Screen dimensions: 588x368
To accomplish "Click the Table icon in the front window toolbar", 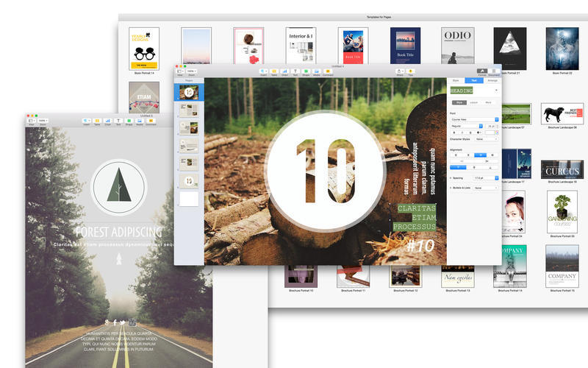I will (x=273, y=71).
